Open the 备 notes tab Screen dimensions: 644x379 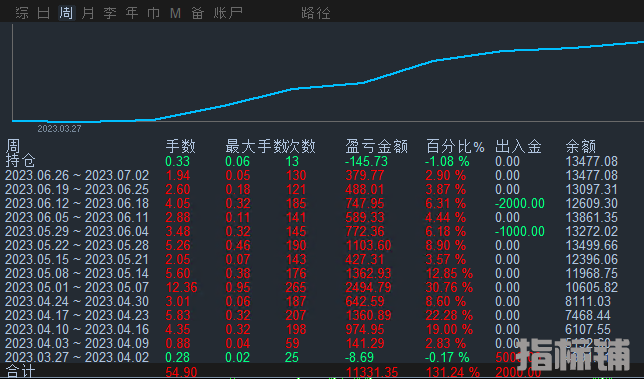(x=198, y=13)
